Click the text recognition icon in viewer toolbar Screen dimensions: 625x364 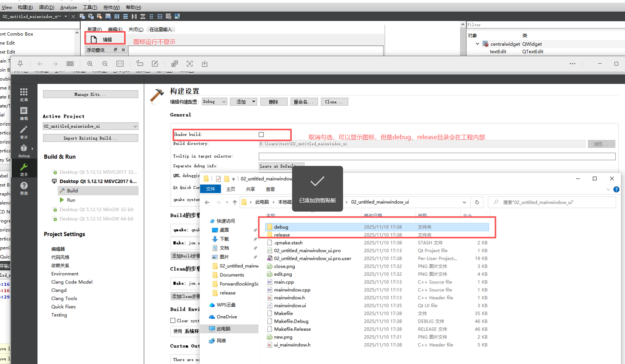(190, 64)
